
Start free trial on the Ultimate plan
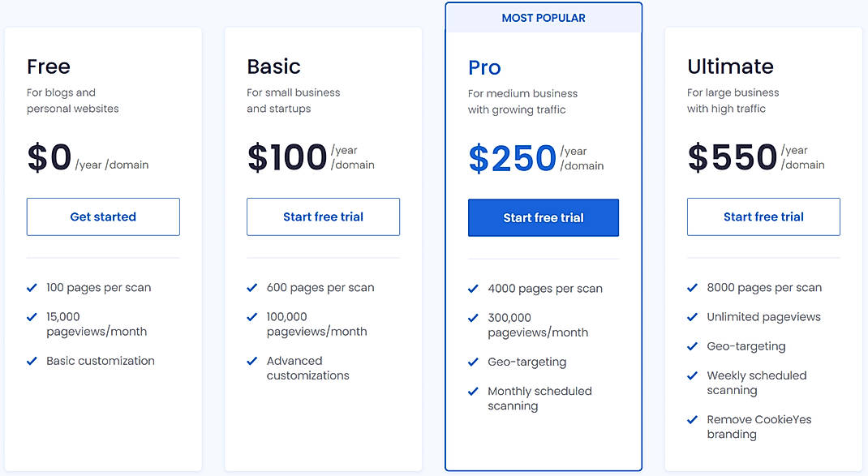(x=763, y=217)
